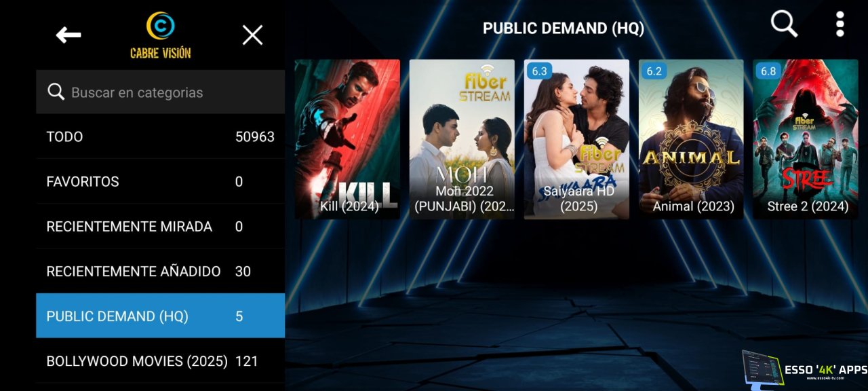Viewport: 868px width, 391px height.
Task: Open search with the magnifier icon
Action: click(x=784, y=24)
